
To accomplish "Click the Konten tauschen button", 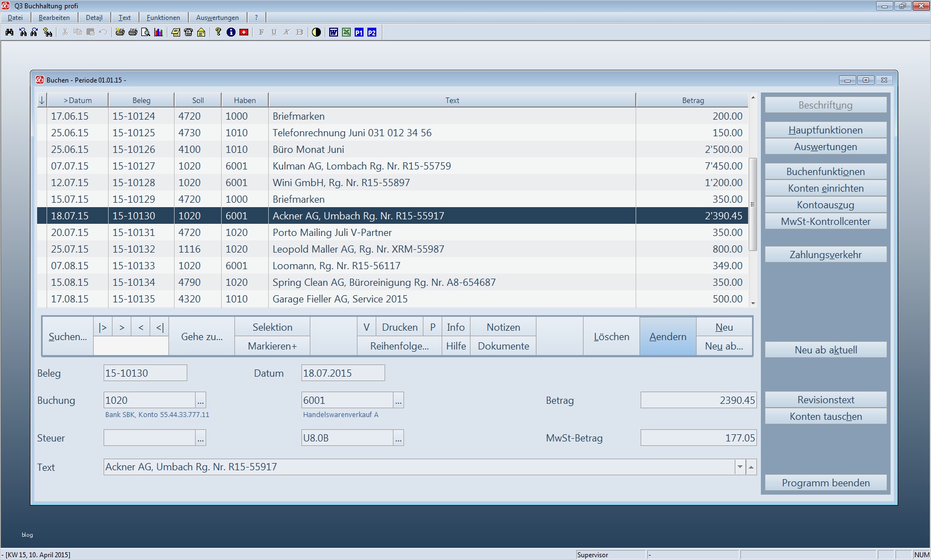I will [x=825, y=417].
